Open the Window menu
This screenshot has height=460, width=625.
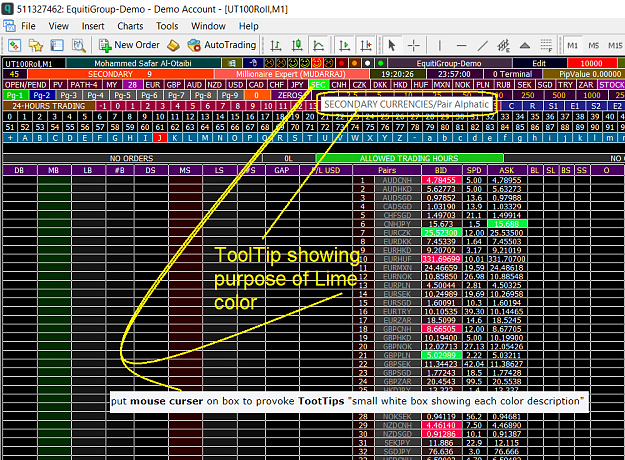pos(208,26)
